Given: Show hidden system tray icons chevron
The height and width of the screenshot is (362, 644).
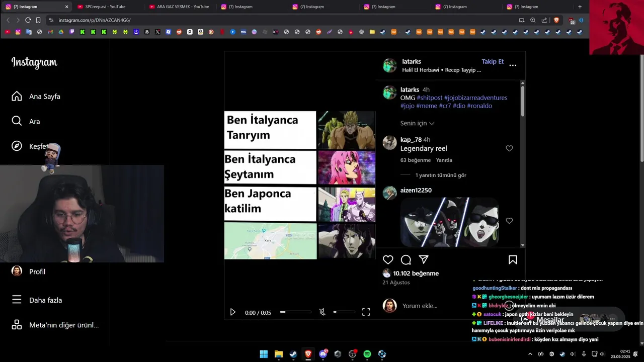Looking at the screenshot, I should point(530,354).
